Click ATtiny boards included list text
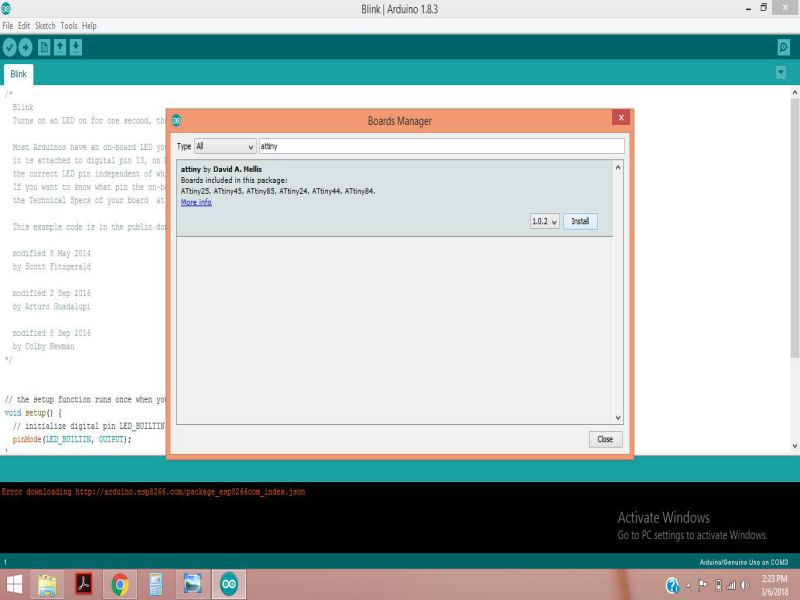 pyautogui.click(x=278, y=191)
